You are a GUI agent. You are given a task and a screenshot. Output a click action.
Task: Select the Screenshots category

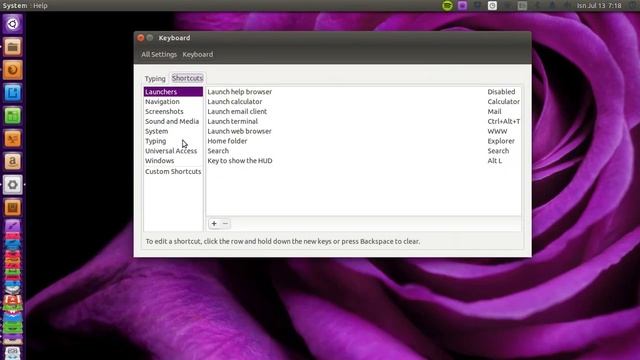[x=173, y=111]
